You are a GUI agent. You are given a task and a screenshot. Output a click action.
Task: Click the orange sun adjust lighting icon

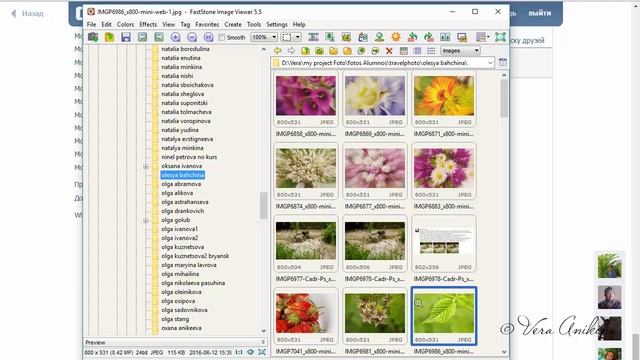(x=396, y=37)
